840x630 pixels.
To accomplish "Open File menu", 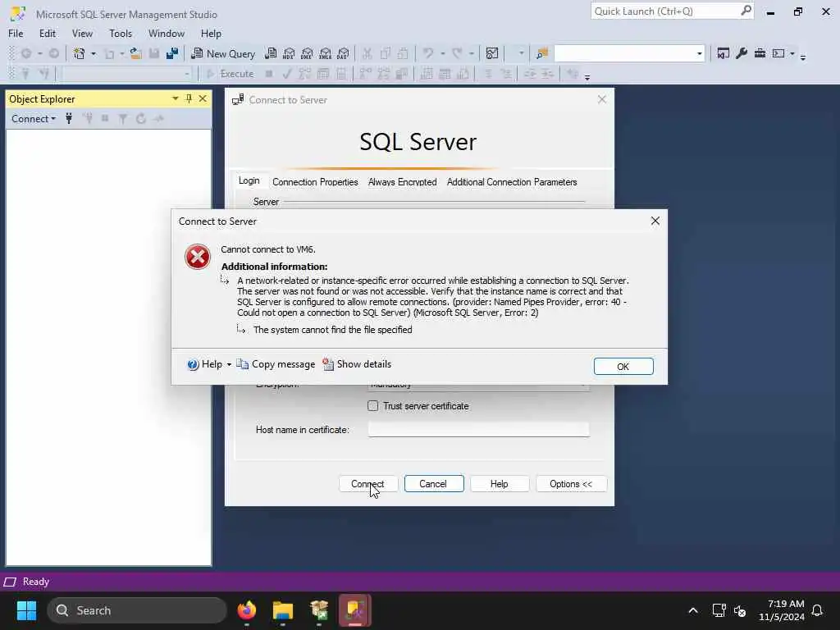I will click(x=16, y=33).
